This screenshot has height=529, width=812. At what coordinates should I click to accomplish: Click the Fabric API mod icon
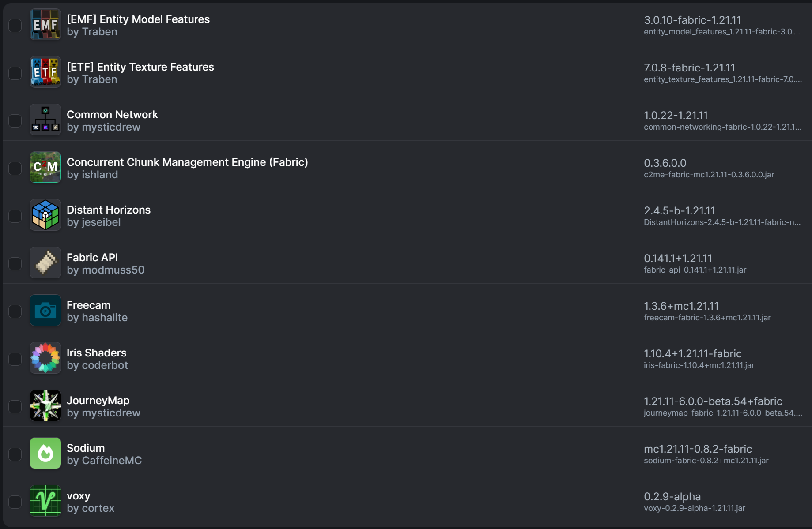(x=45, y=263)
